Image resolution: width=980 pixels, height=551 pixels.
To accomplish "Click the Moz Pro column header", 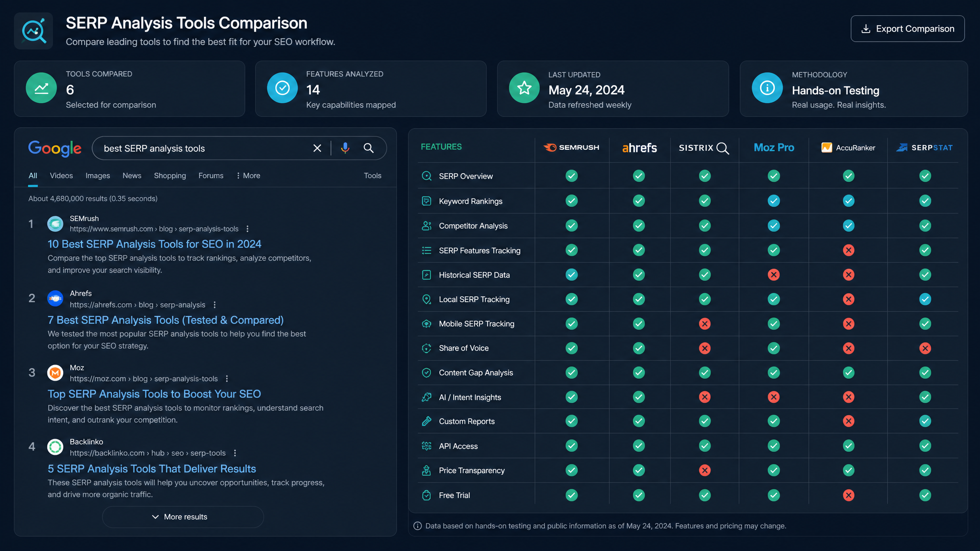I will pos(774,147).
